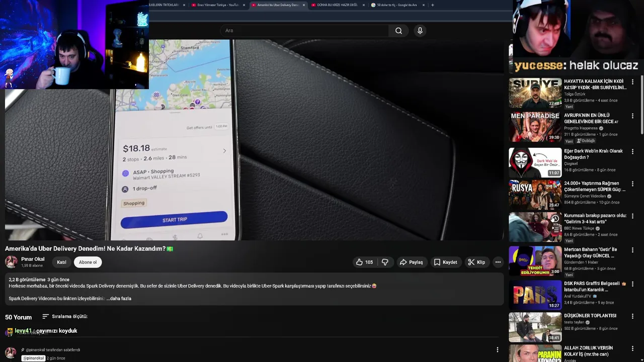Open options for DÜŞKÜNLER TOPLANTISI video
The height and width of the screenshot is (362, 644).
[x=632, y=316]
